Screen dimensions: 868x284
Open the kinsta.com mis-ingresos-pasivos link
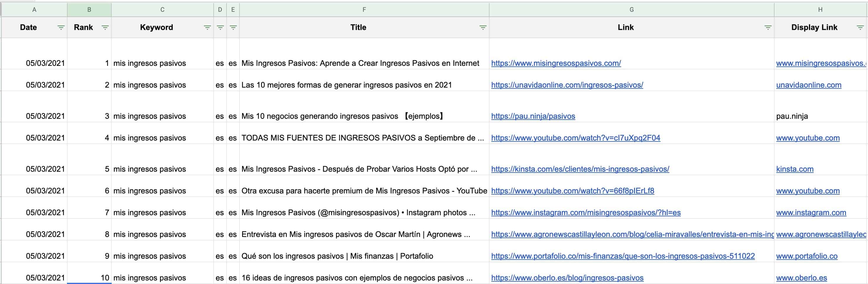tap(580, 169)
